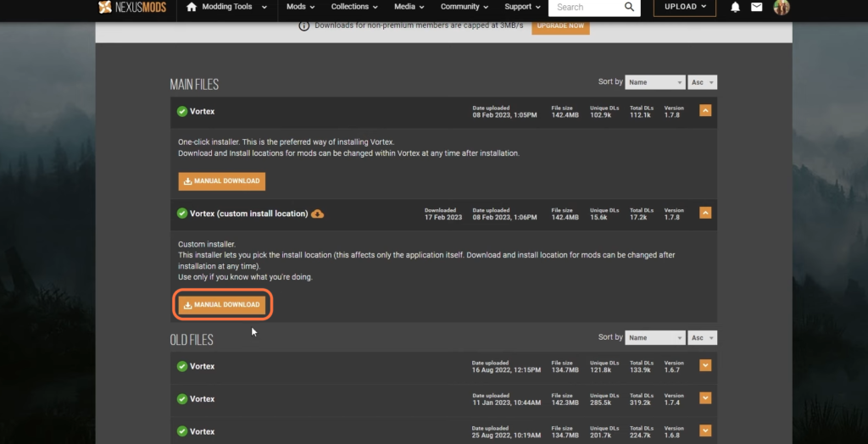Click the 'Downloaded 17 Feb 2023' text

(x=442, y=214)
